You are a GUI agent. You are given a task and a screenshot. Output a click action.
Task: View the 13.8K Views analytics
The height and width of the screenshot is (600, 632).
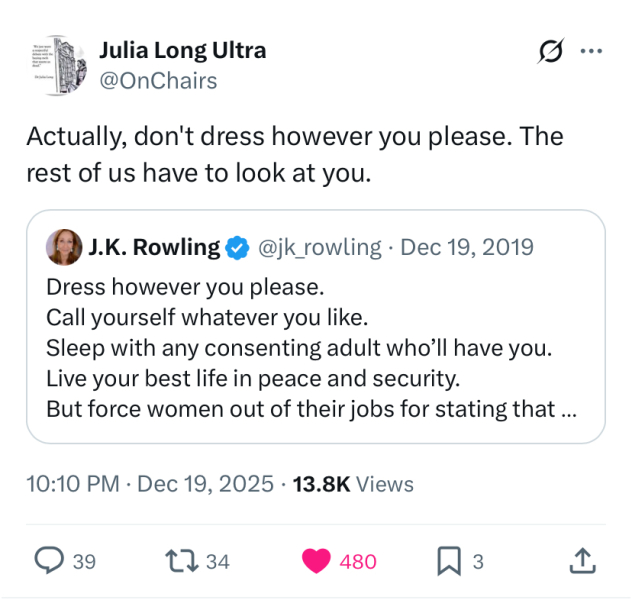(x=352, y=484)
